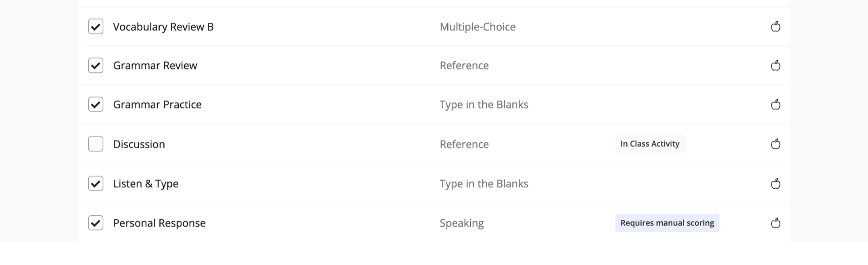Click the apple icon in Discussion row
868x265 pixels.
pyautogui.click(x=775, y=144)
